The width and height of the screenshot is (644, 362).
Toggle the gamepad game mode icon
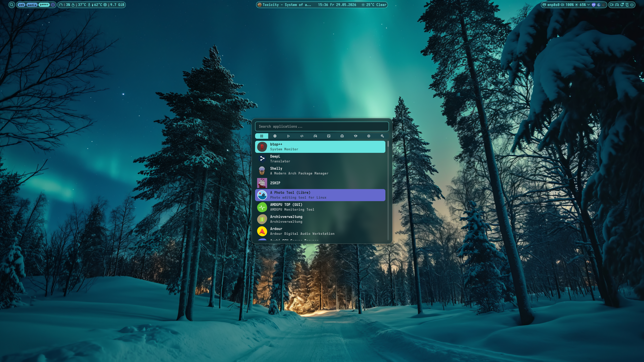pyautogui.click(x=617, y=5)
